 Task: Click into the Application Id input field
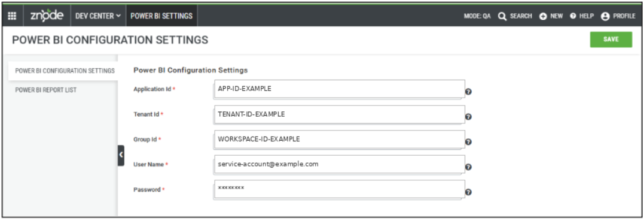click(x=339, y=89)
